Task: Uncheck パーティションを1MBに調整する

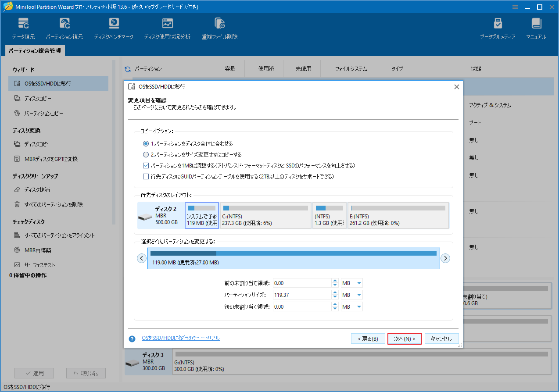Action: tap(146, 165)
